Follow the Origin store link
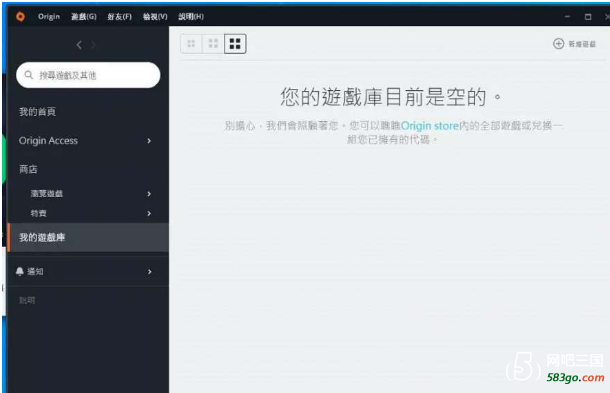This screenshot has width=610, height=393. 430,126
